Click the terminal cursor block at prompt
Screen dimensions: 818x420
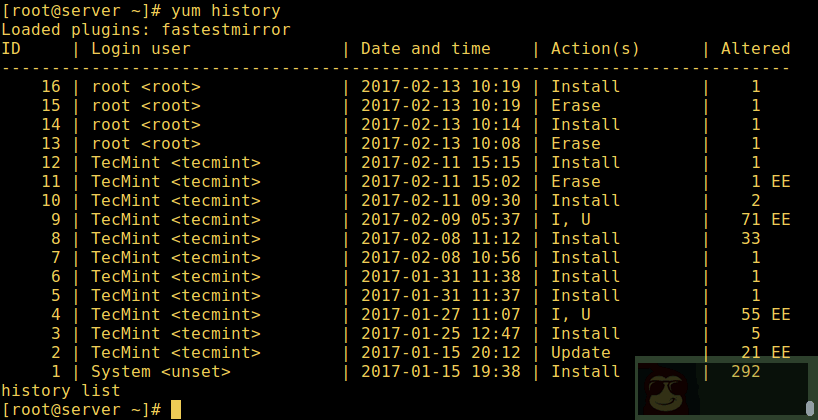coord(176,409)
